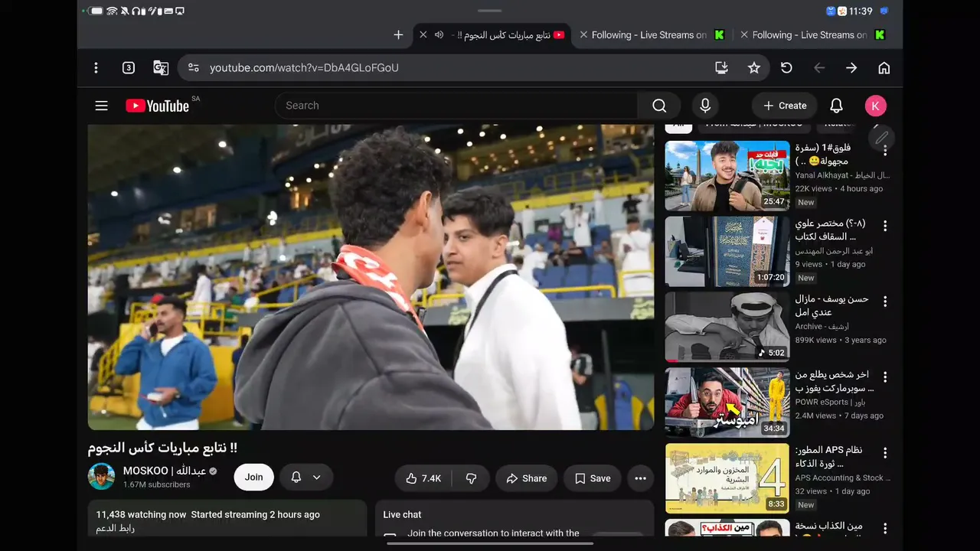Image resolution: width=980 pixels, height=551 pixels.
Task: Expand the subscription notification bell dropdown
Action: (x=306, y=478)
